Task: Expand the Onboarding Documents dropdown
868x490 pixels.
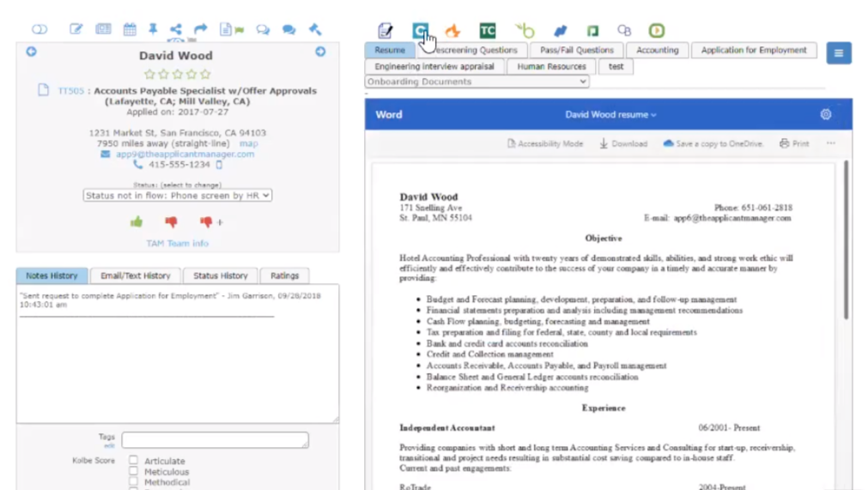Action: (x=476, y=82)
